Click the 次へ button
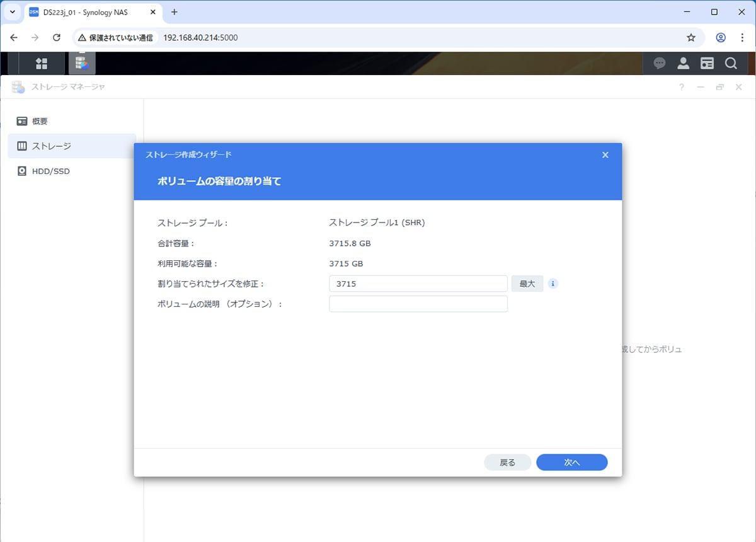The image size is (756, 542). 571,463
